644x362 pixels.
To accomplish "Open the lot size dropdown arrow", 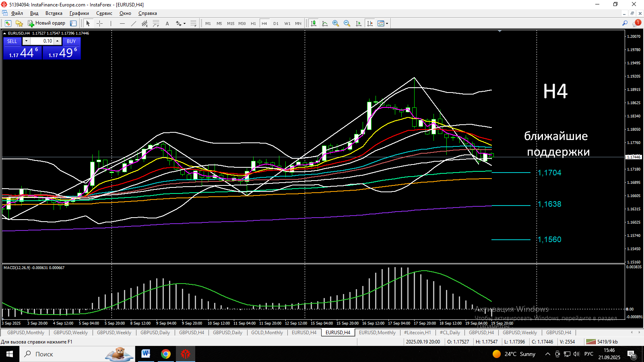I will pyautogui.click(x=26, y=41).
